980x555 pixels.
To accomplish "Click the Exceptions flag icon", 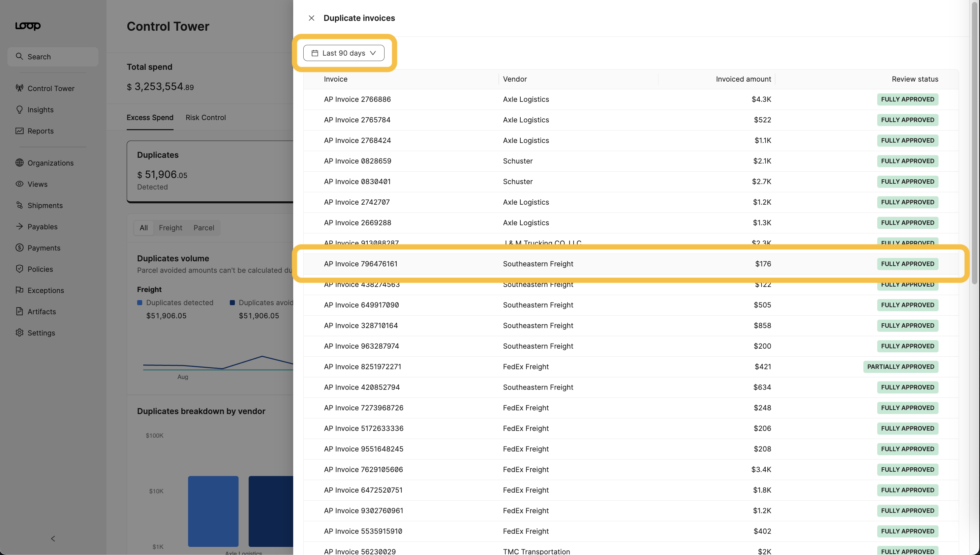I will (20, 290).
